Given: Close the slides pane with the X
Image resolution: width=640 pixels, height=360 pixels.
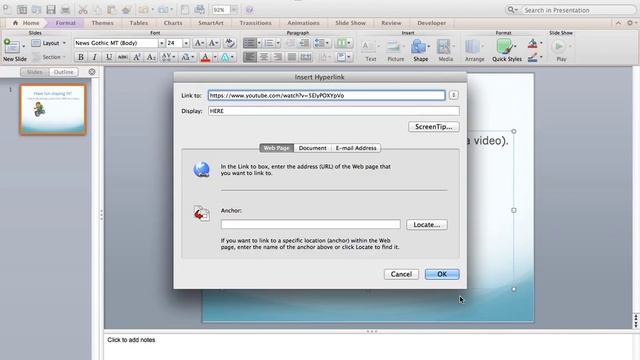Looking at the screenshot, I should click(92, 72).
